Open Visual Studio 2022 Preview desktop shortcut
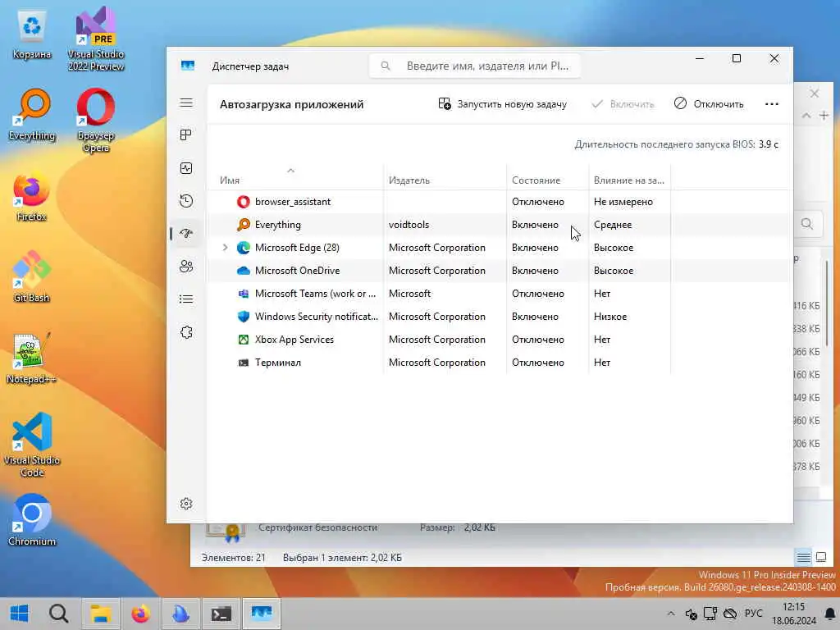 [96, 39]
